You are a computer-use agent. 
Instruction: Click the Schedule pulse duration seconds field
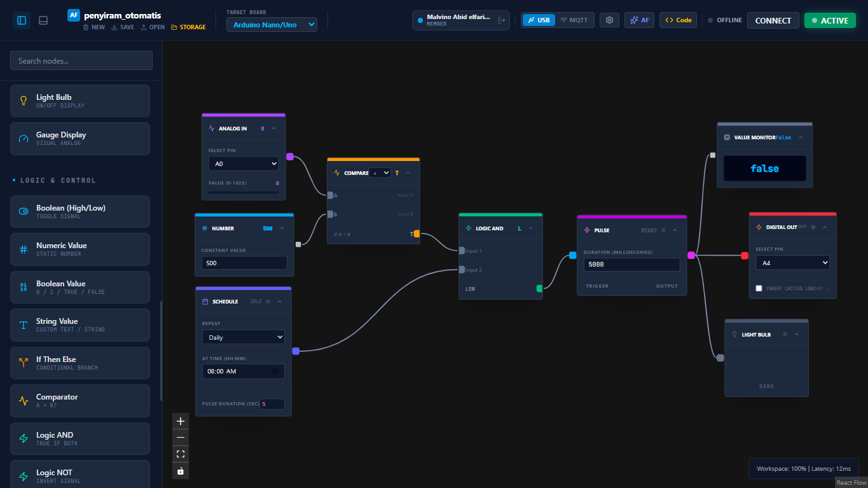pos(272,404)
